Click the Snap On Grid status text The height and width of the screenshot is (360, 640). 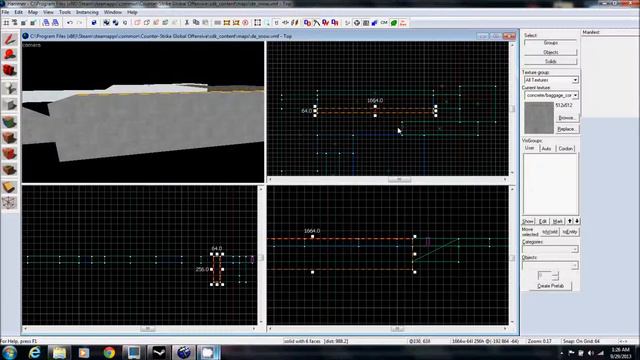click(x=580, y=341)
